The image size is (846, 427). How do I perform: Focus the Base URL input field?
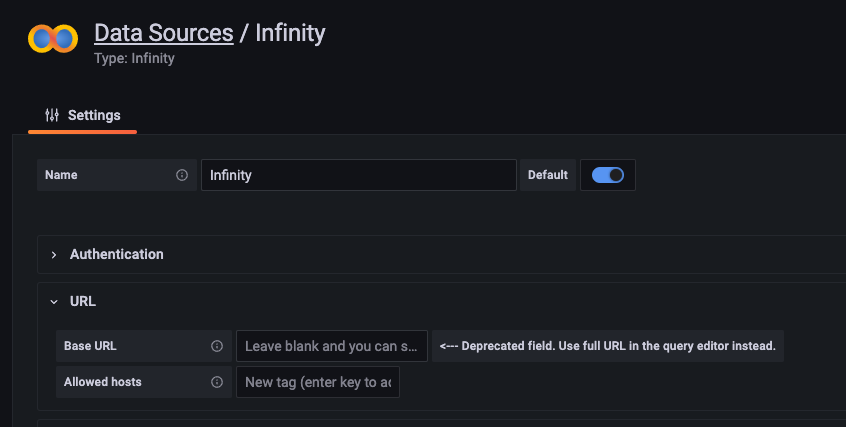click(332, 346)
